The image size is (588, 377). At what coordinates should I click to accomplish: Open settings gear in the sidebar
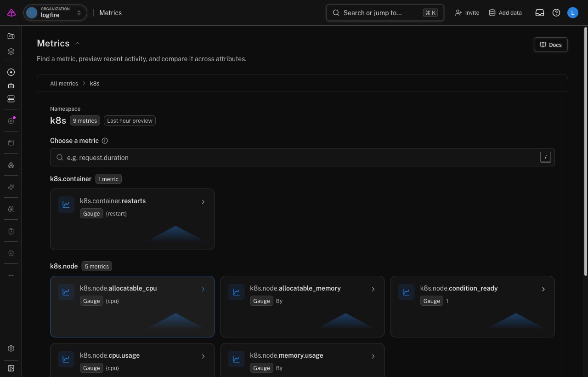point(11,348)
